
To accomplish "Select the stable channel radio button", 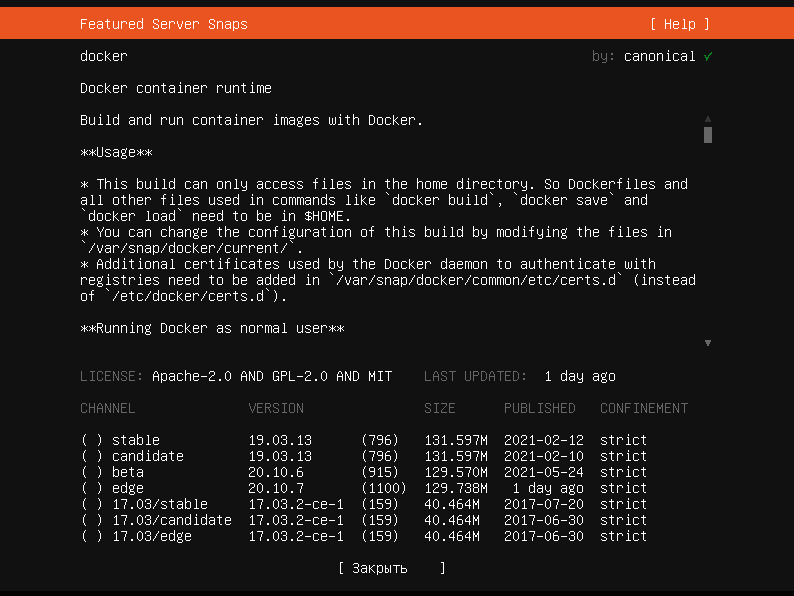I will (x=92, y=440).
